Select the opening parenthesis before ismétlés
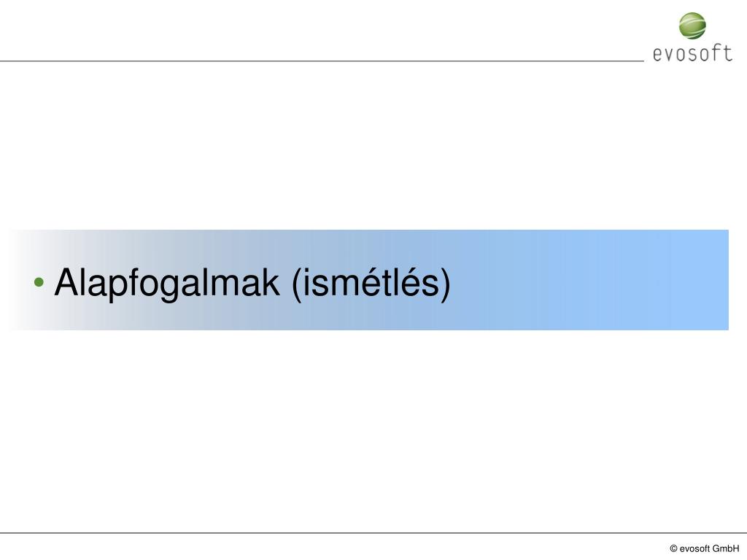The height and width of the screenshot is (560, 747). point(296,284)
